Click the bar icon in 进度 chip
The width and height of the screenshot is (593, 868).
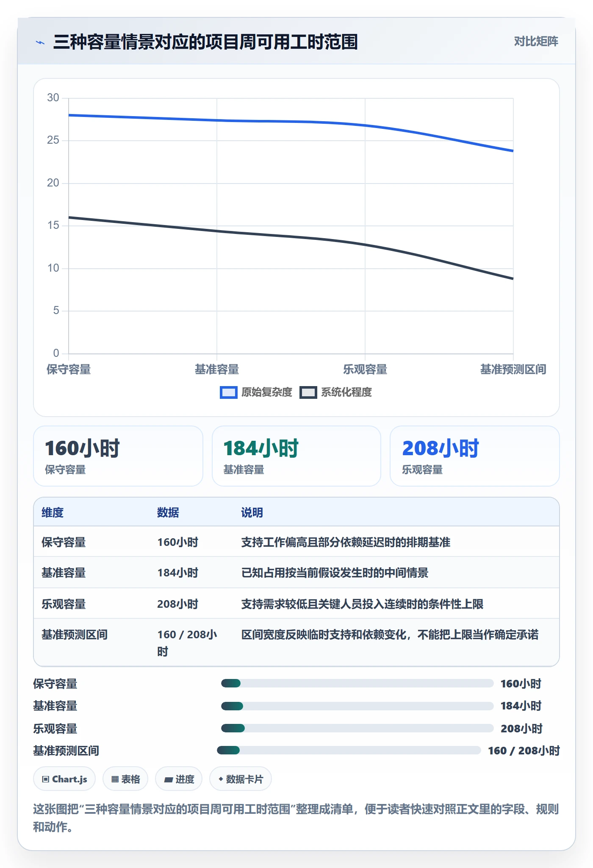(x=168, y=779)
